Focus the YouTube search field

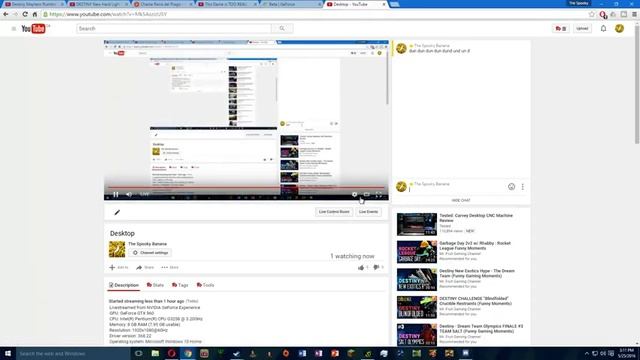pos(174,29)
